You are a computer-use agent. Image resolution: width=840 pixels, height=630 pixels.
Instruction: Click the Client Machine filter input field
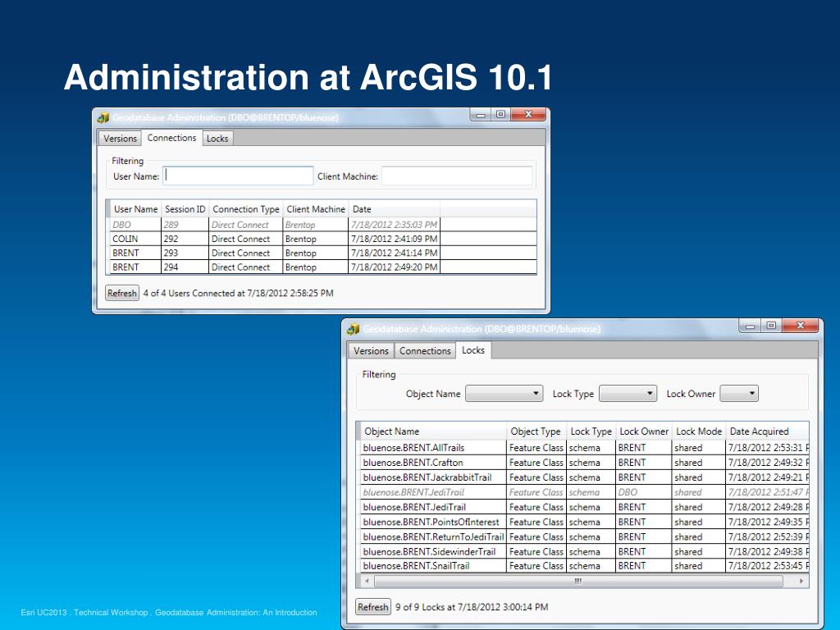tap(457, 176)
